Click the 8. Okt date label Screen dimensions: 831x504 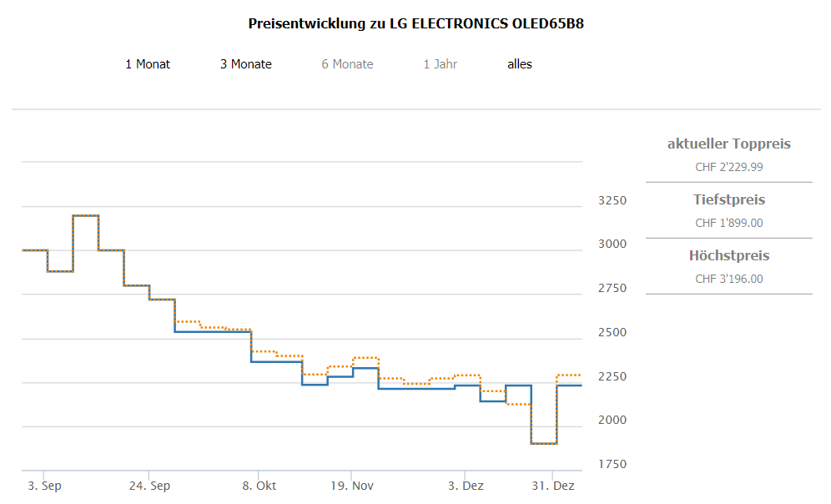click(259, 486)
